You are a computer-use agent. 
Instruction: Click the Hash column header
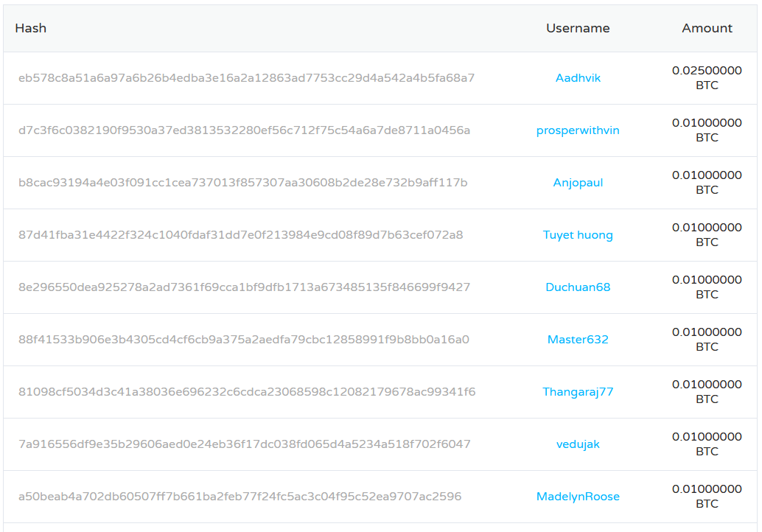click(x=31, y=28)
